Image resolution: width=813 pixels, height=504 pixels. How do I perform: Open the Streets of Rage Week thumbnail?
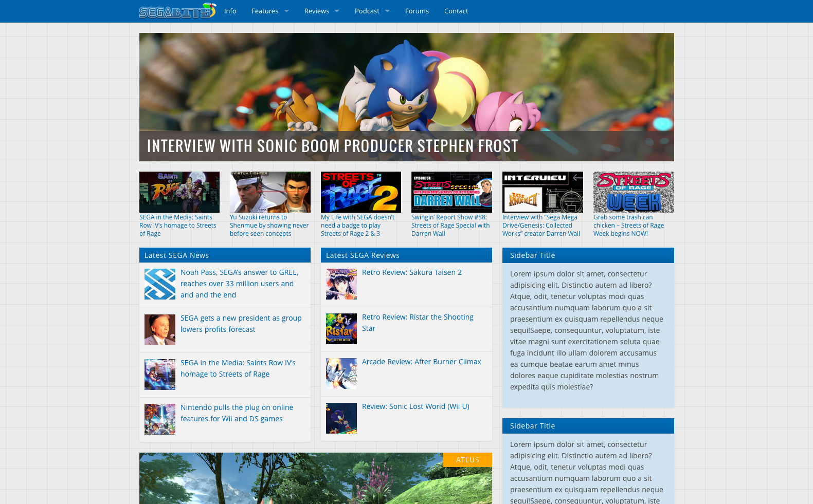coord(634,192)
